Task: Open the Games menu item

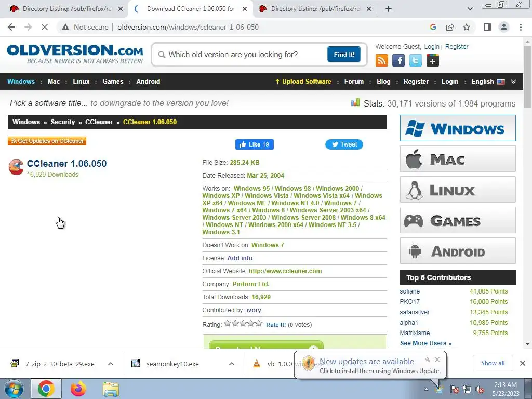Action: point(113,82)
